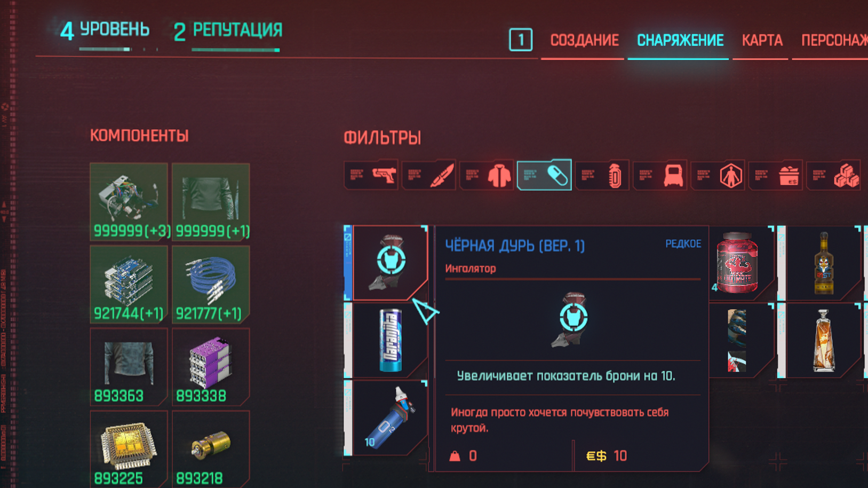868x488 pixels.
Task: Open the Создание tab
Action: click(584, 41)
